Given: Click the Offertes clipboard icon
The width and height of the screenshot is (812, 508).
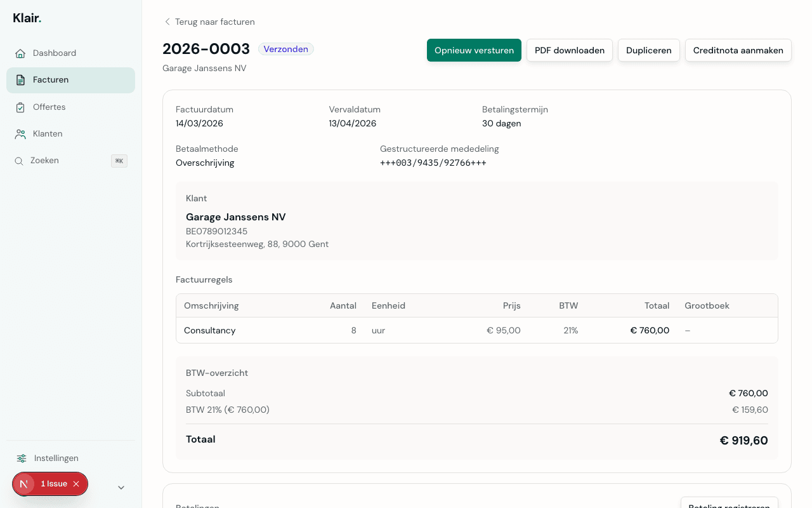Looking at the screenshot, I should 20,107.
